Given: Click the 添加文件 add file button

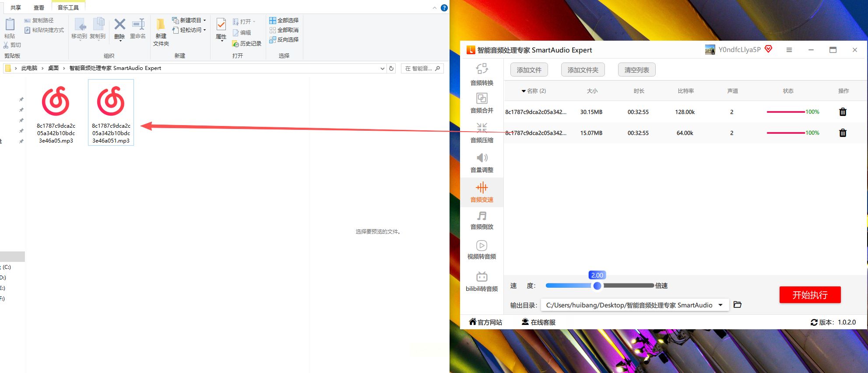Looking at the screenshot, I should (529, 70).
